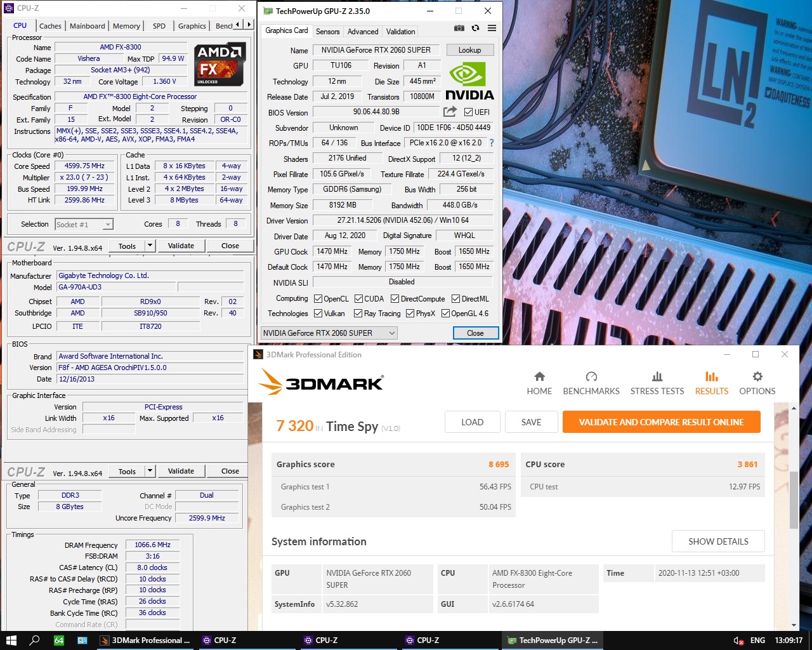Click Validate below the CPU-Z Clocks section

(x=181, y=246)
